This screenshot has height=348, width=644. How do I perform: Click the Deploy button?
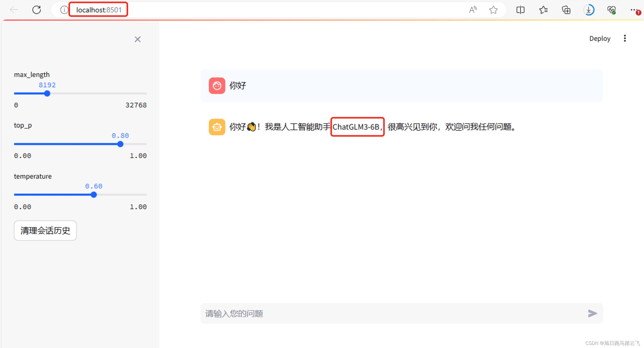(x=600, y=38)
